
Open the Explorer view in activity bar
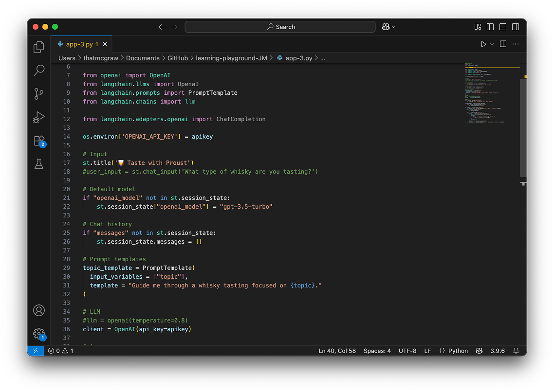pyautogui.click(x=39, y=47)
